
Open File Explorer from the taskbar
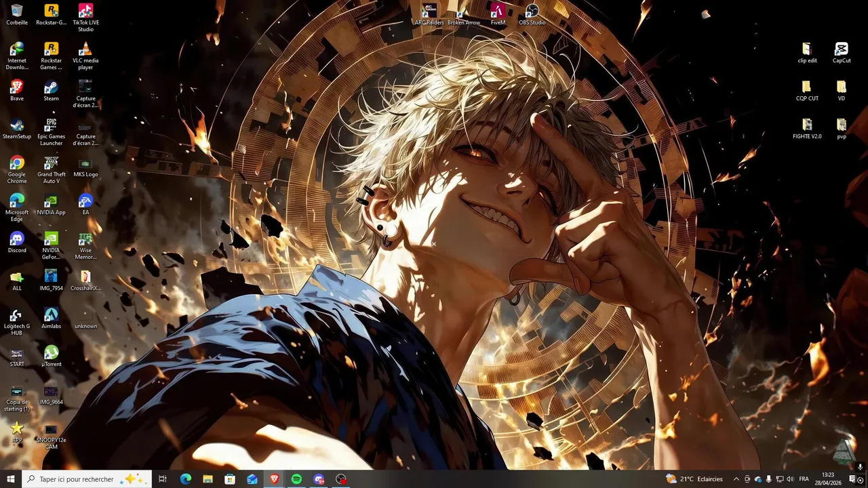click(x=208, y=479)
